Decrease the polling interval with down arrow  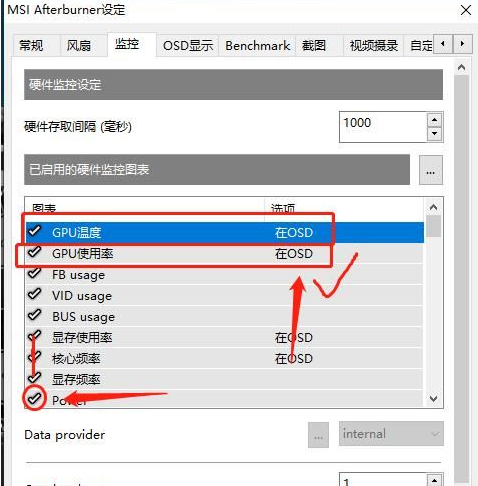coord(434,134)
